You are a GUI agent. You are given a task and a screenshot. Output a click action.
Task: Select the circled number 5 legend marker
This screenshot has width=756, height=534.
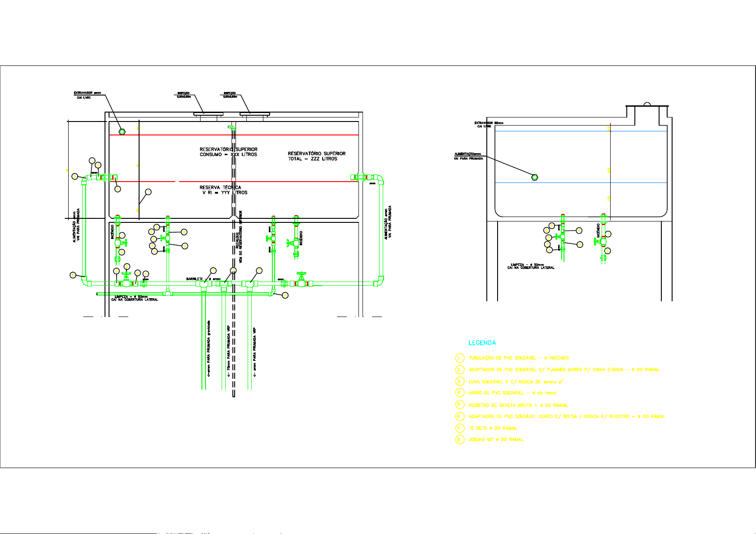459,405
